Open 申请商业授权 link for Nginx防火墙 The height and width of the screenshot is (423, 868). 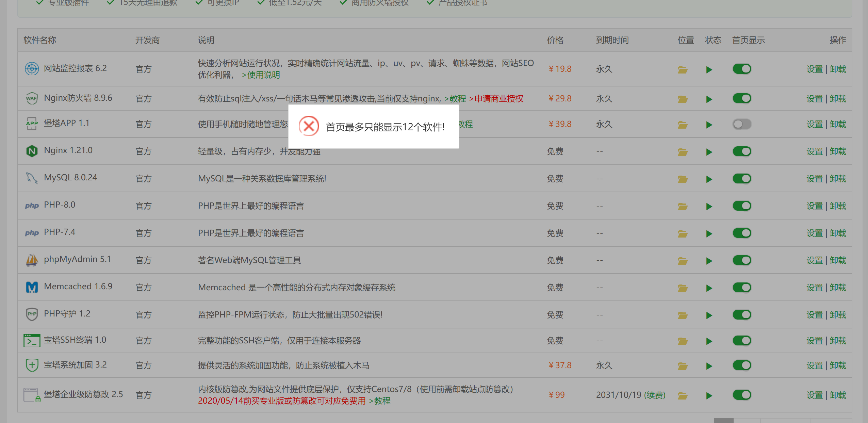(x=496, y=99)
